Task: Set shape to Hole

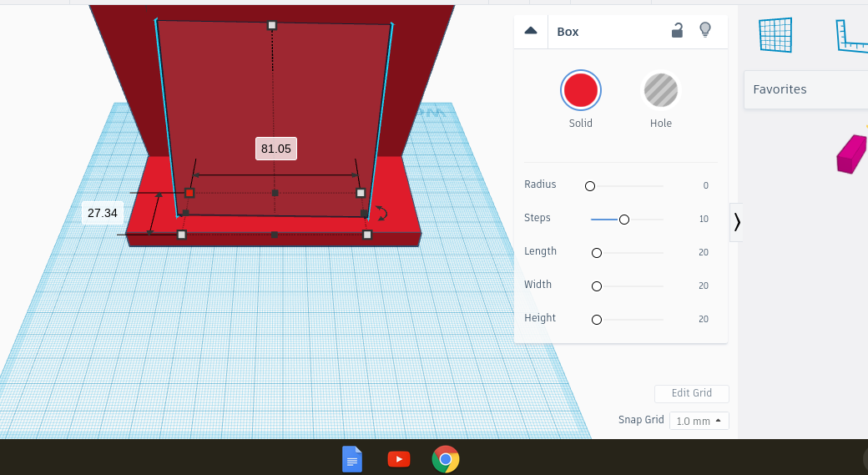Action: tap(661, 90)
